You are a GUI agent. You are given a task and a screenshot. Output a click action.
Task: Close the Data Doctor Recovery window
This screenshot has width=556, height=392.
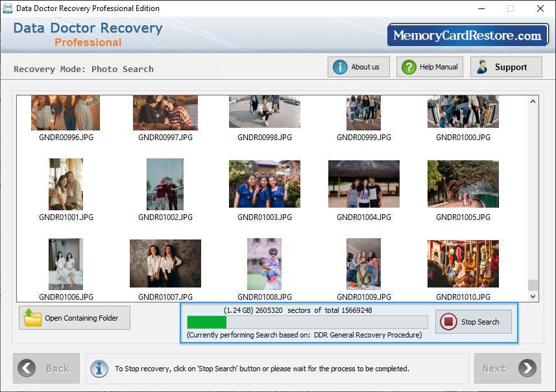(540, 8)
